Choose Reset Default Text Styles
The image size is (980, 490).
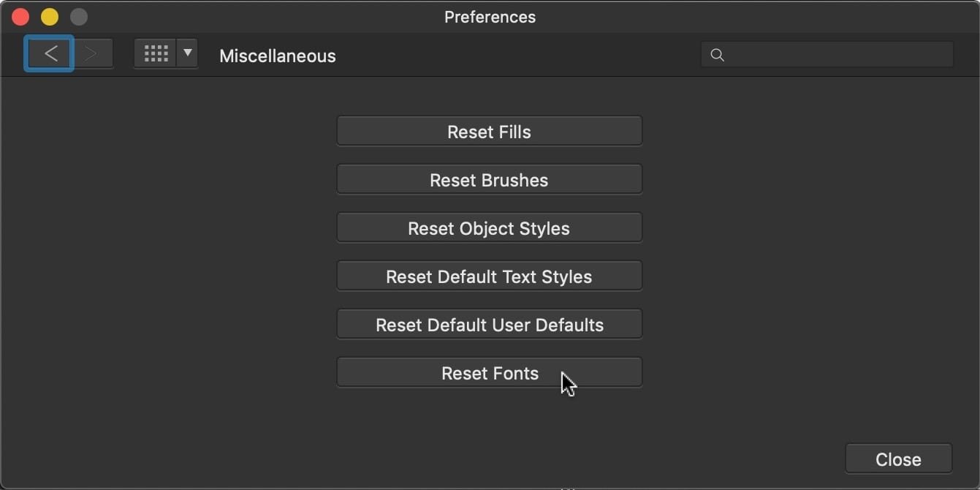coord(490,276)
